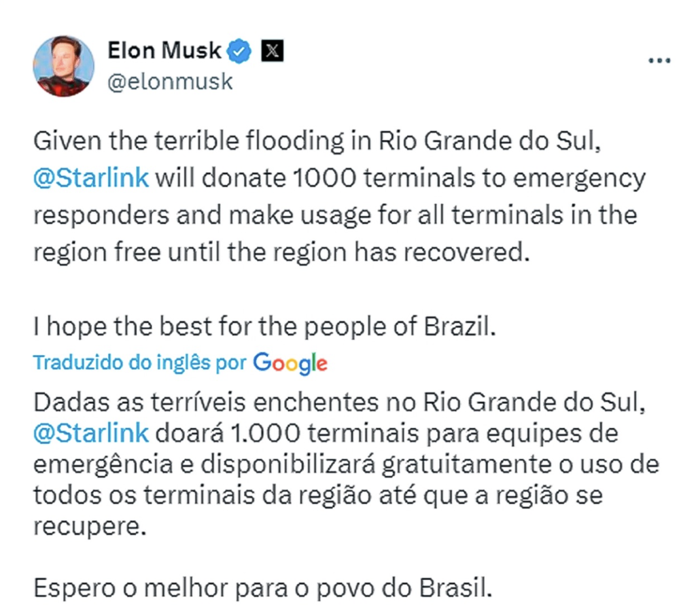Click the number "1.000" in the Portuguese translation
This screenshot has width=696, height=616.
pyautogui.click(x=258, y=433)
